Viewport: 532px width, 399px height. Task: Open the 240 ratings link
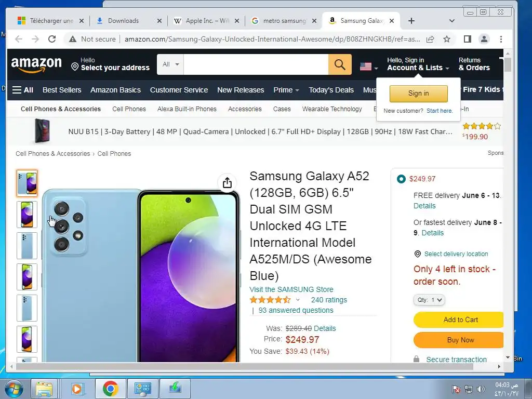tap(329, 300)
